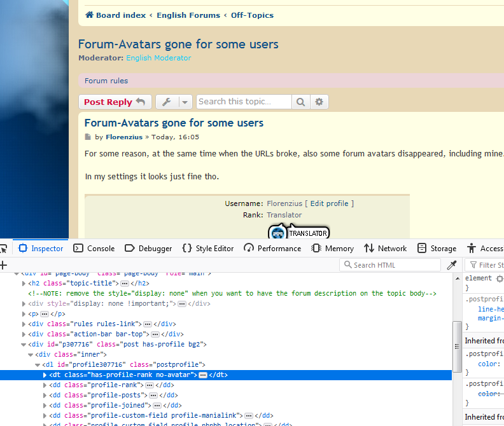Image resolution: width=504 pixels, height=426 pixels.
Task: Go to Board index link
Action: point(121,15)
